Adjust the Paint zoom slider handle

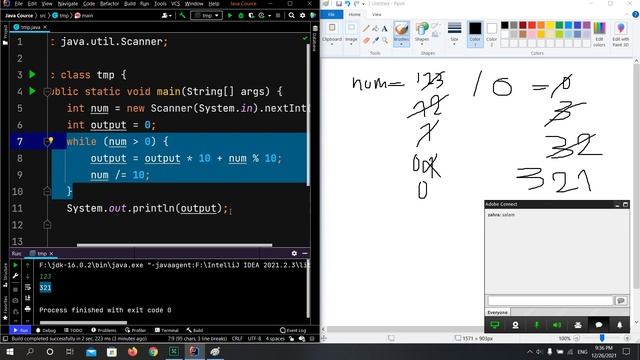pyautogui.click(x=602, y=338)
